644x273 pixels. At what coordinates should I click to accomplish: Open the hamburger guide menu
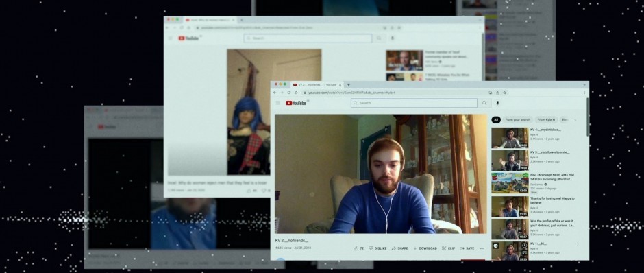277,103
